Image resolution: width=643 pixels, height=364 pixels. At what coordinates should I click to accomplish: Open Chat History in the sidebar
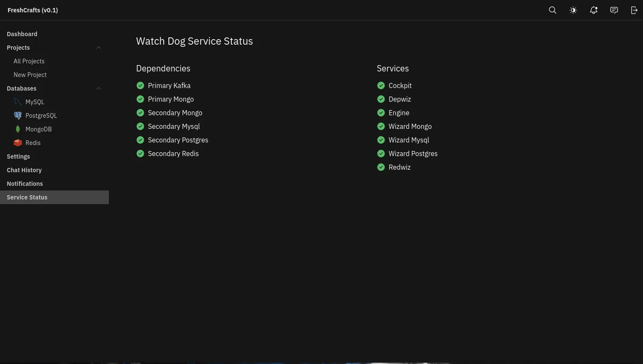point(24,170)
